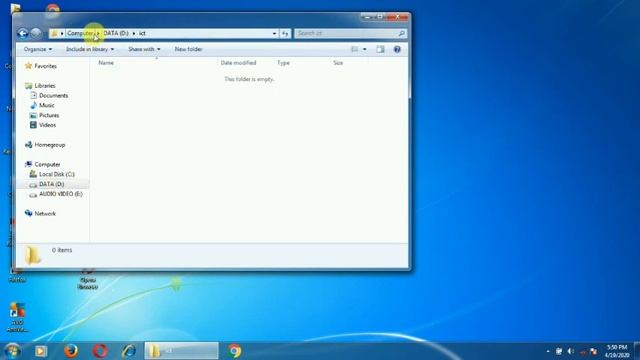Open the volume speaker tray icon
640x360 pixels.
[x=571, y=351]
